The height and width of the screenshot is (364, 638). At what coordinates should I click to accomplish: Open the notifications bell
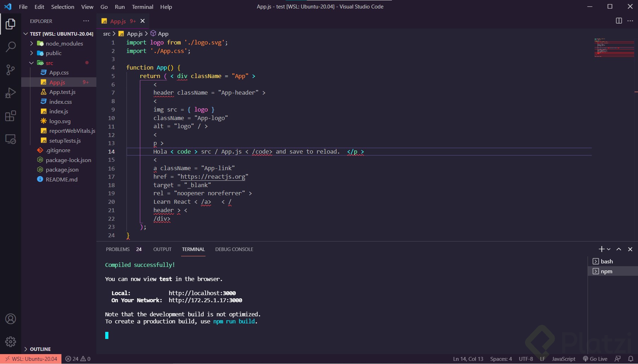(x=631, y=359)
